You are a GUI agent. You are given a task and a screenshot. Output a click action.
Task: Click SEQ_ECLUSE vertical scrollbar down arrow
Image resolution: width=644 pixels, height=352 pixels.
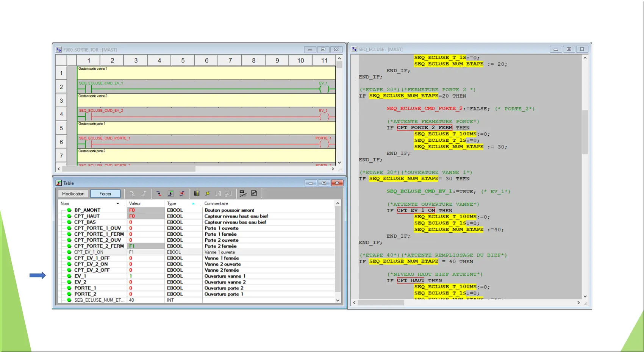pos(585,296)
